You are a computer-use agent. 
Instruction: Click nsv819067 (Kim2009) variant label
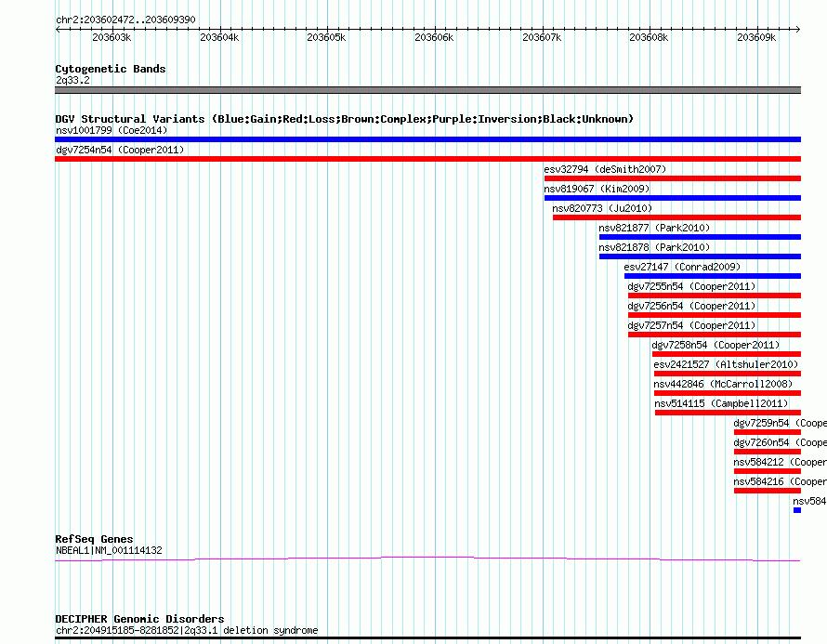click(597, 189)
